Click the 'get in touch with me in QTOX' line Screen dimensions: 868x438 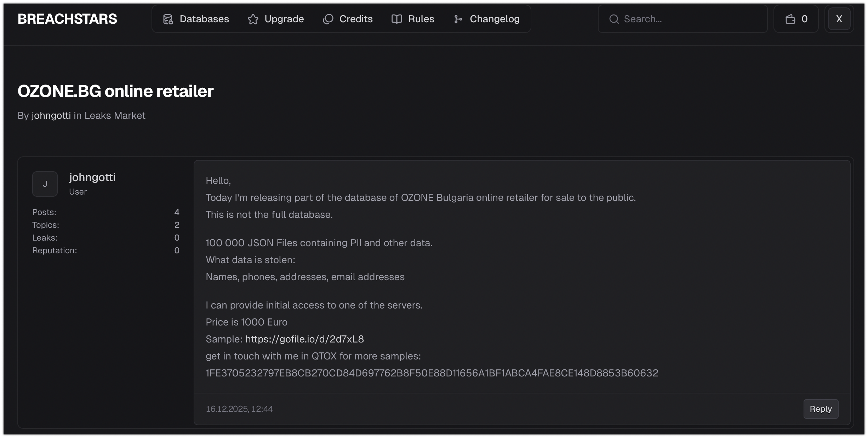[313, 356]
